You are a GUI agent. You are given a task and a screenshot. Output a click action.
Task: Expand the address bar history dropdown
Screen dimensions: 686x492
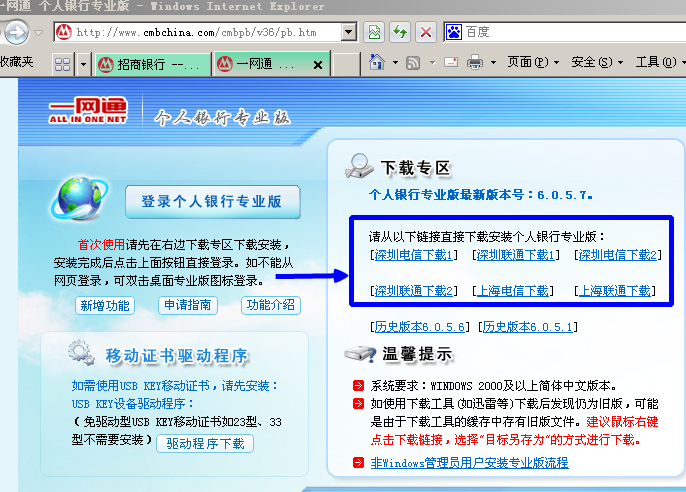click(x=349, y=32)
